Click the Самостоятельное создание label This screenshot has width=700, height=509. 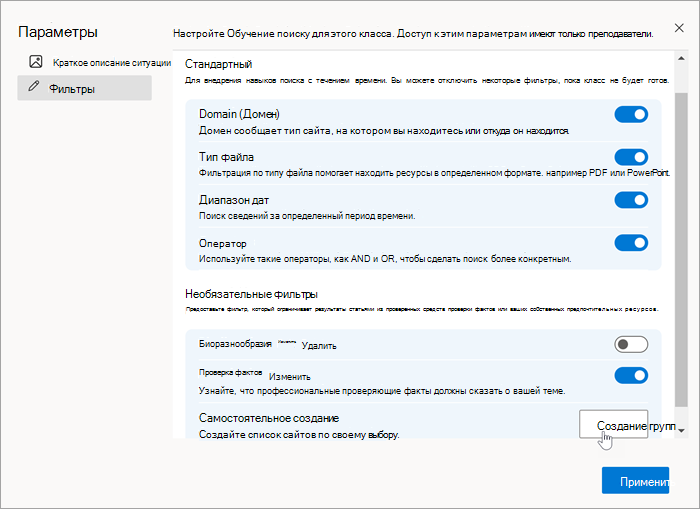[269, 418]
